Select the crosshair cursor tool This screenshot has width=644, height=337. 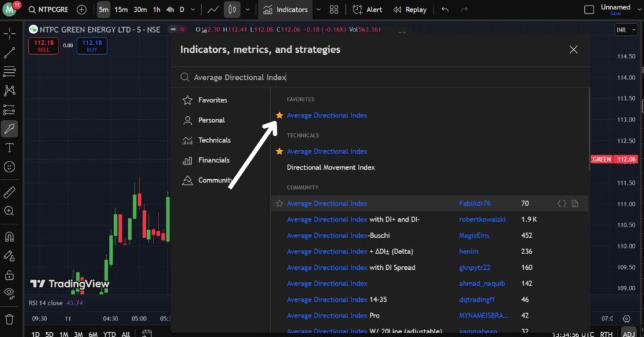pyautogui.click(x=9, y=34)
